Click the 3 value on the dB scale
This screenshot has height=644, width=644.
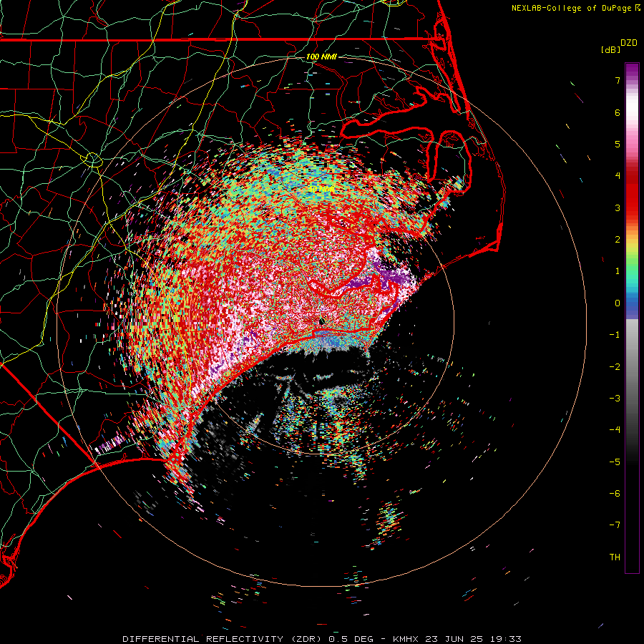coord(618,208)
